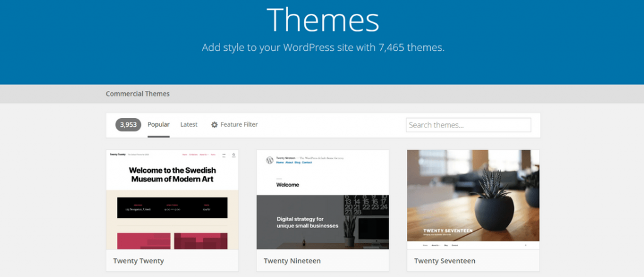Open the Swedish Museum headline in Twenty Twenty preview
Screen dimensions: 644x277
pyautogui.click(x=172, y=174)
